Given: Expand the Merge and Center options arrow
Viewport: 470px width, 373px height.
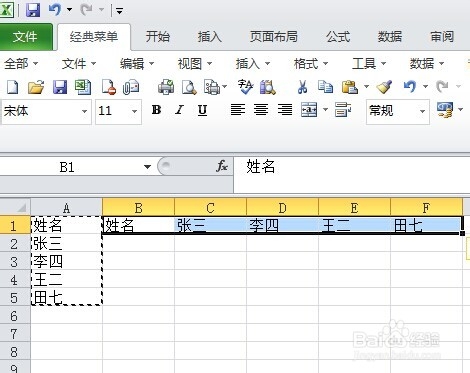Looking at the screenshot, I should coord(325,109).
